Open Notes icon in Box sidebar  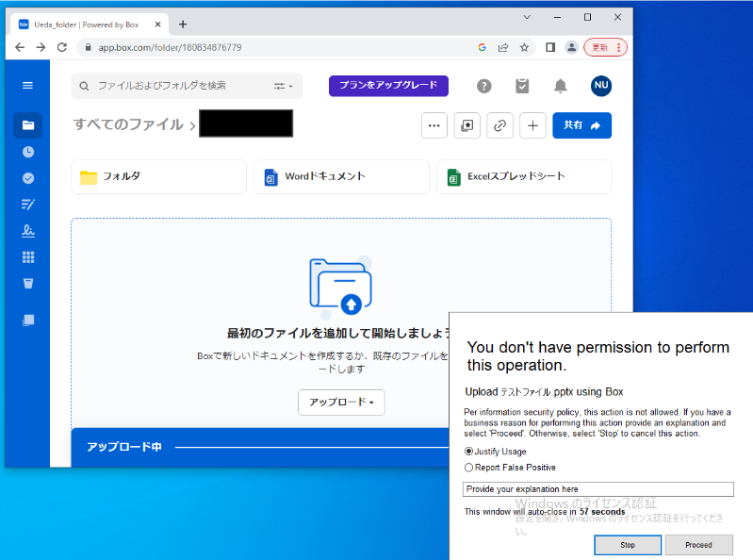pos(28,205)
